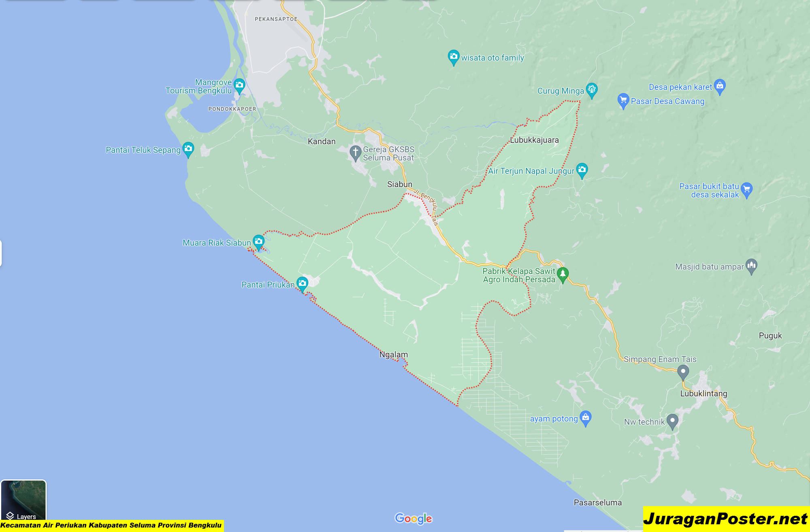Click the Curug Minga label

point(561,91)
